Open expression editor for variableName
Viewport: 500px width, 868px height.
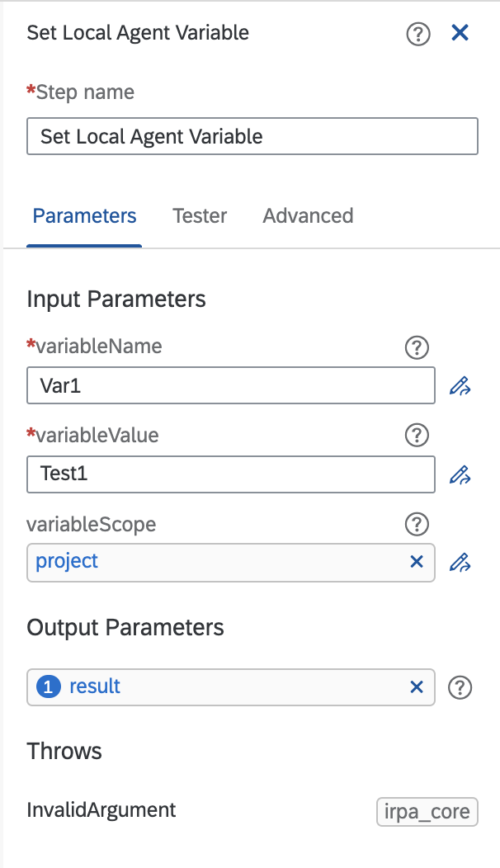[460, 386]
